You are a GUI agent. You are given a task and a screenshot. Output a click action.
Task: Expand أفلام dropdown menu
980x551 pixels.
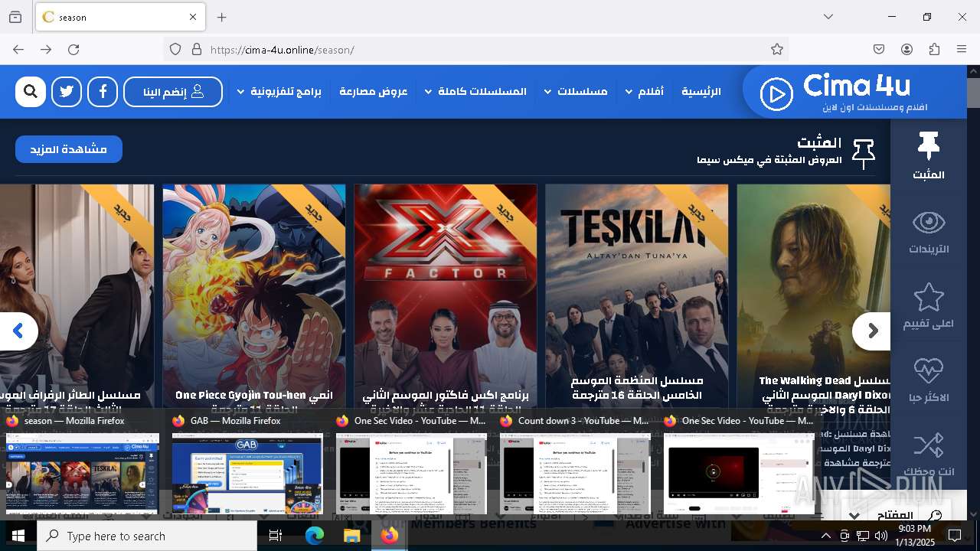point(645,92)
